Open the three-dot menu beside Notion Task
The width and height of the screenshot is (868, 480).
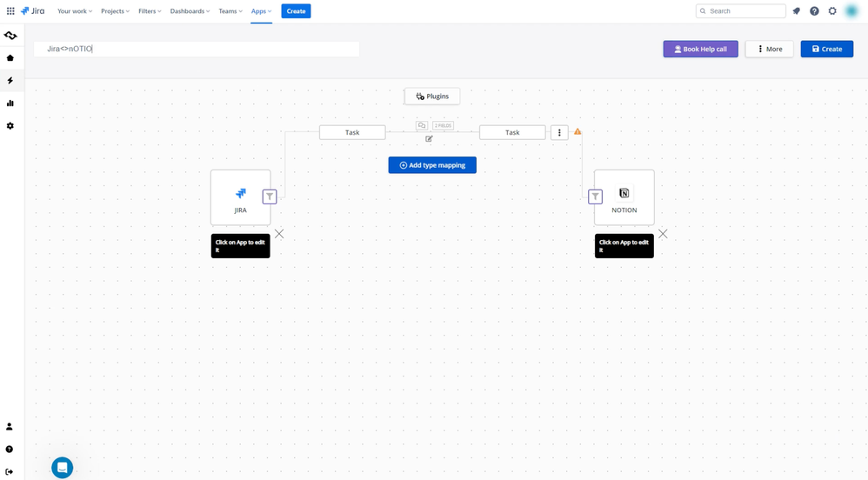click(x=559, y=133)
